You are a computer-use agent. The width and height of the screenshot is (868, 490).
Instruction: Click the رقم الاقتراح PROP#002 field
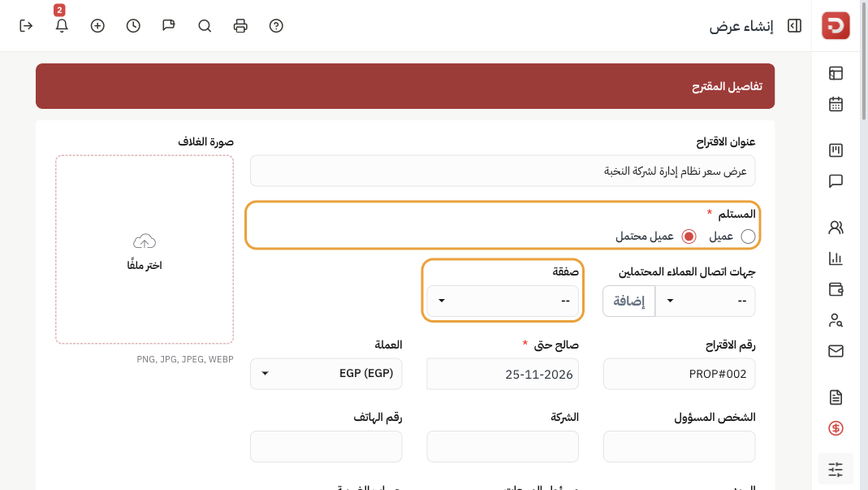(680, 374)
